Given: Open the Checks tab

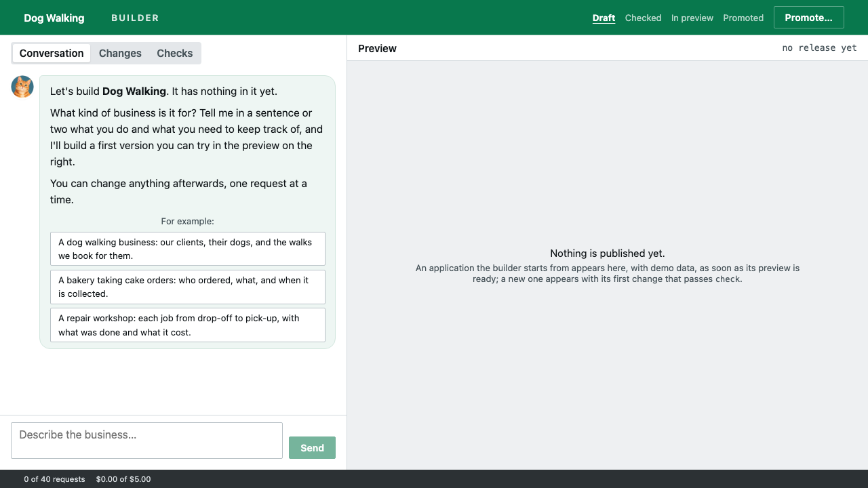Looking at the screenshot, I should 175,54.
